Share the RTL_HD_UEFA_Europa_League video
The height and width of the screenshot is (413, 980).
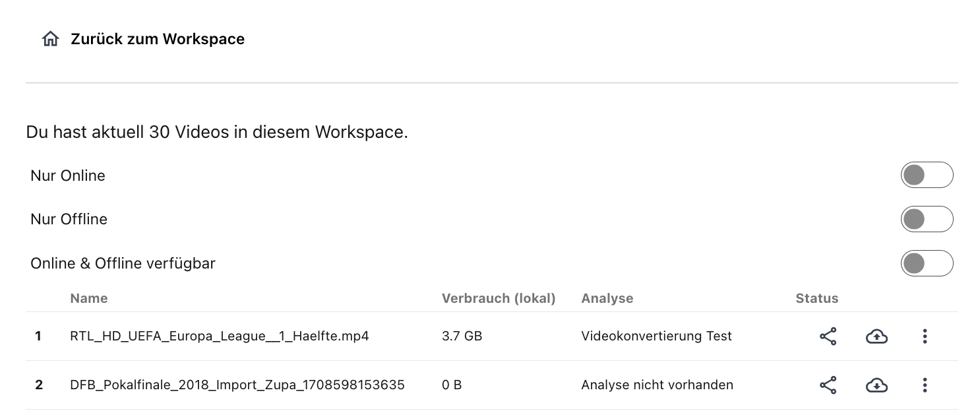click(x=828, y=336)
